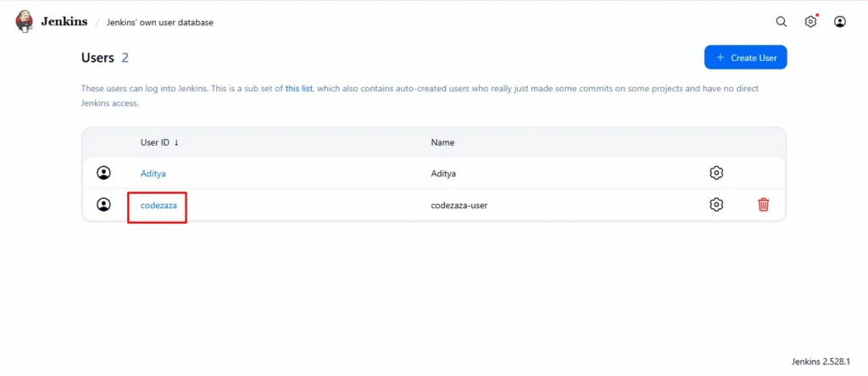Follow the "this list" hyperlink
Screen dimensions: 868x376
pos(299,88)
